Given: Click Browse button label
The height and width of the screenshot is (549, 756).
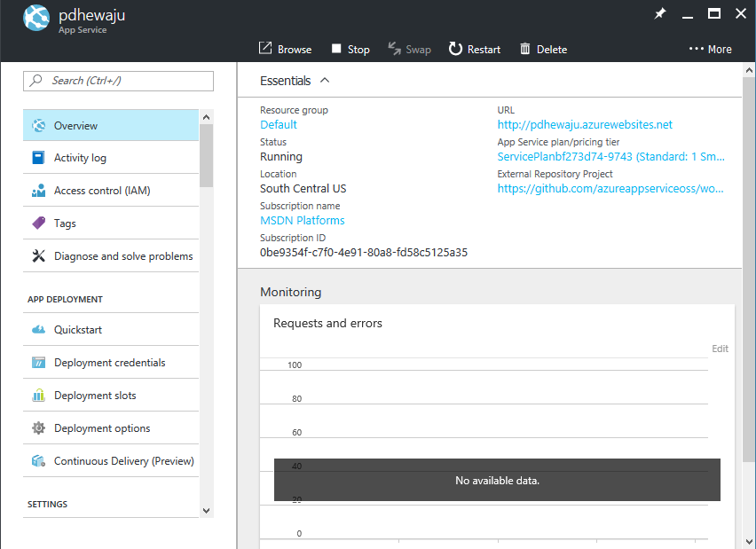Looking at the screenshot, I should pos(295,49).
